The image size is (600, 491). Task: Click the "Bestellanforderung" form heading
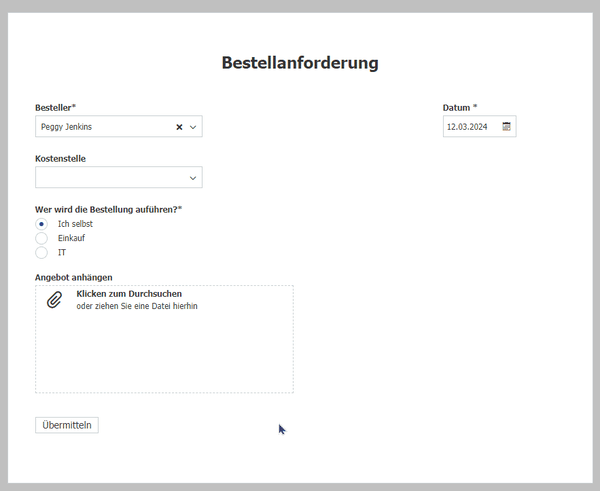pos(300,63)
